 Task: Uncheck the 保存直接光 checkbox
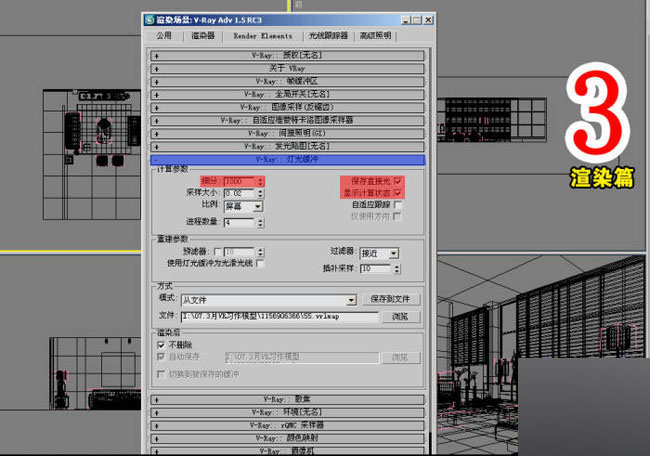tap(398, 181)
